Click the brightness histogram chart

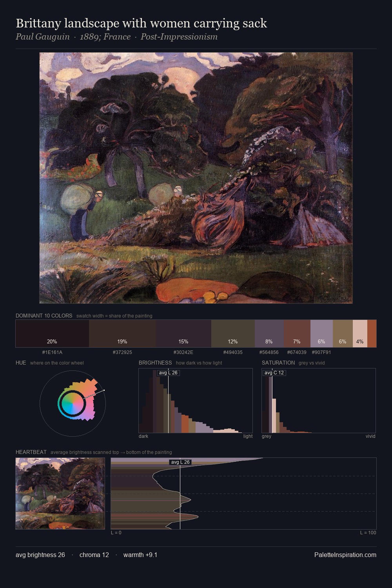point(196,401)
